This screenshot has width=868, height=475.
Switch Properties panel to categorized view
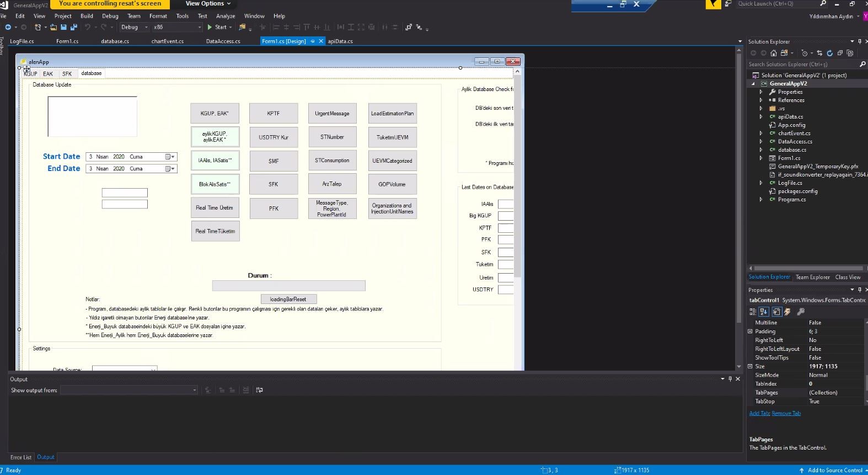[753, 312]
